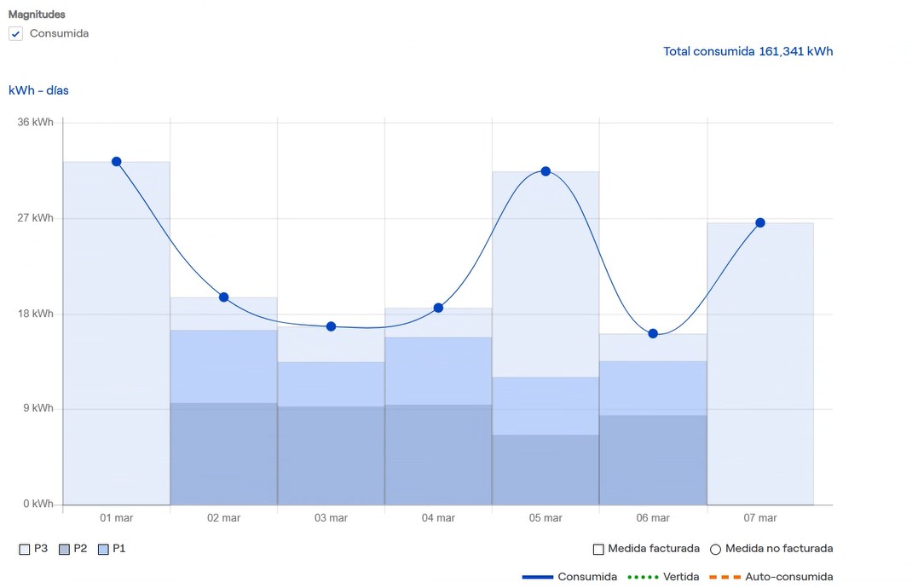Open the Total consumida 161,341 kWh detail

(x=748, y=51)
